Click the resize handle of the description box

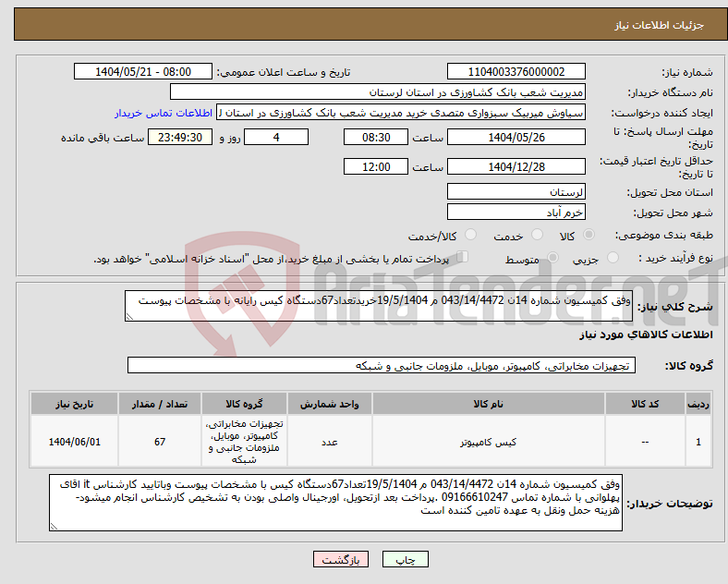coord(129,317)
